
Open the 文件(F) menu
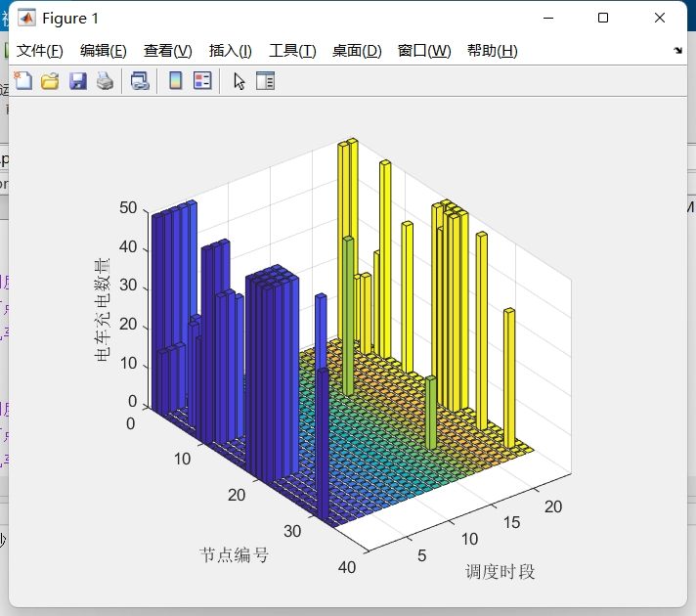pos(40,51)
